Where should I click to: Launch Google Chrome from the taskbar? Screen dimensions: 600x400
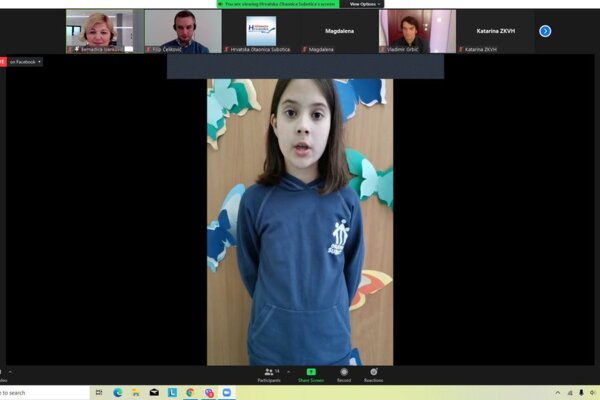(x=191, y=393)
